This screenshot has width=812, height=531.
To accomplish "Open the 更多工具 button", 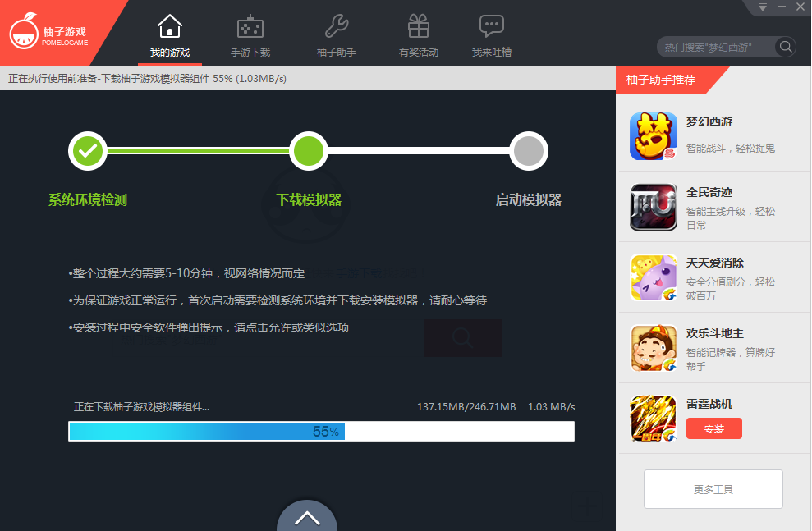I will point(713,489).
